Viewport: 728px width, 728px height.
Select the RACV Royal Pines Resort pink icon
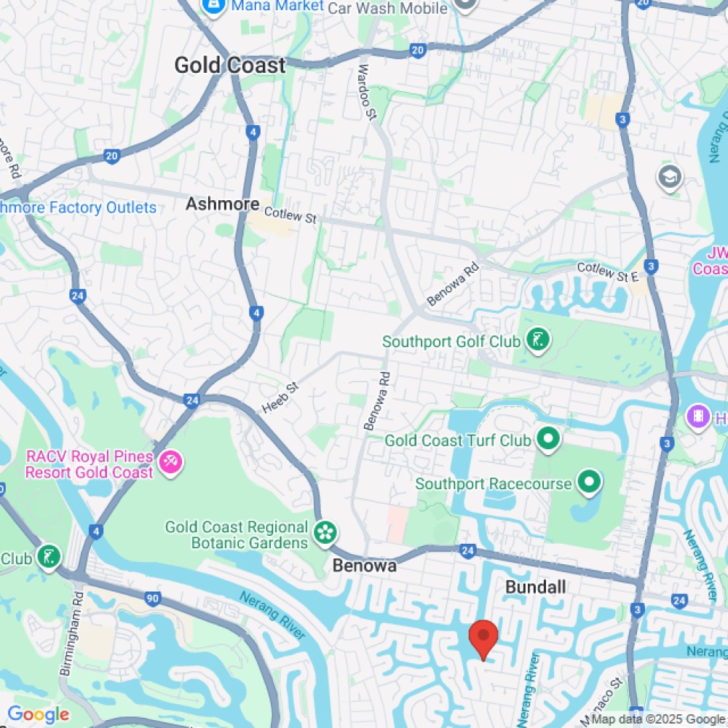[170, 463]
